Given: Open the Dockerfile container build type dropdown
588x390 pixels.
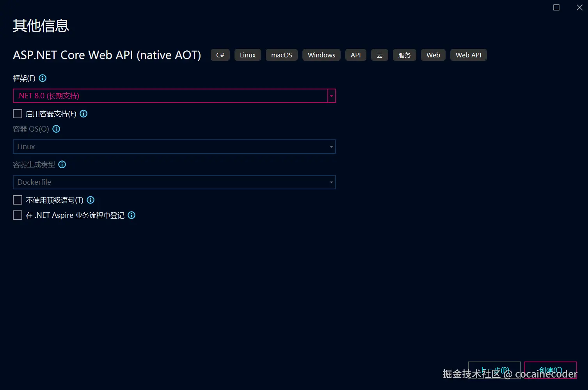Looking at the screenshot, I should click(x=174, y=182).
